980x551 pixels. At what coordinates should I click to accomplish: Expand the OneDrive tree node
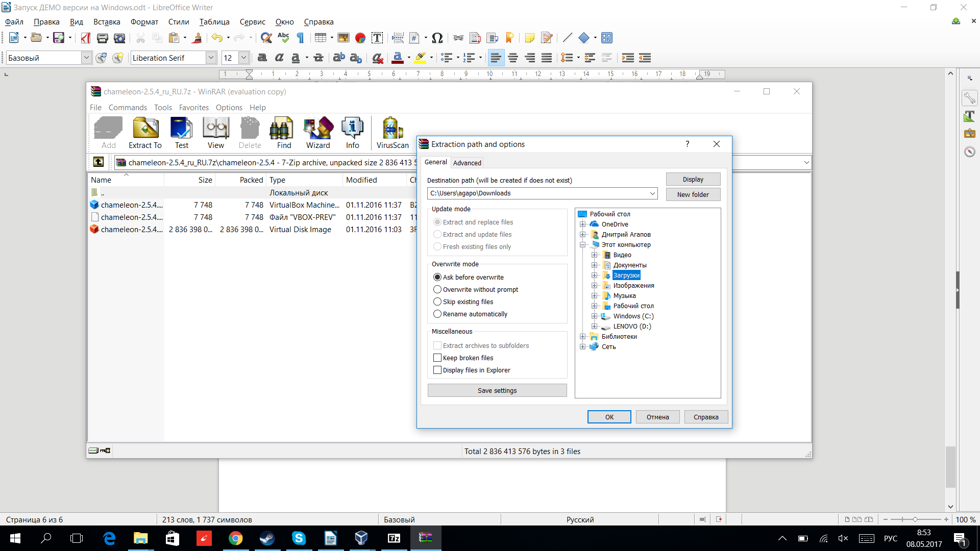point(583,224)
